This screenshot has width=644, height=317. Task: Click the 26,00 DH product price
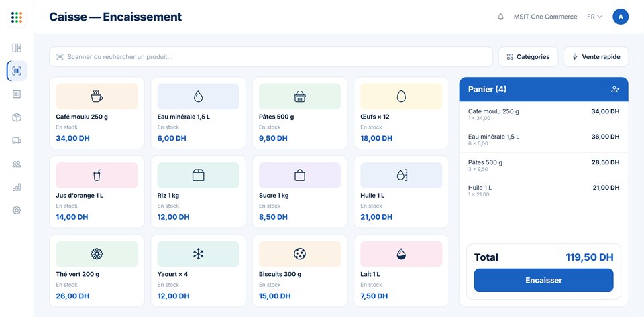click(72, 296)
